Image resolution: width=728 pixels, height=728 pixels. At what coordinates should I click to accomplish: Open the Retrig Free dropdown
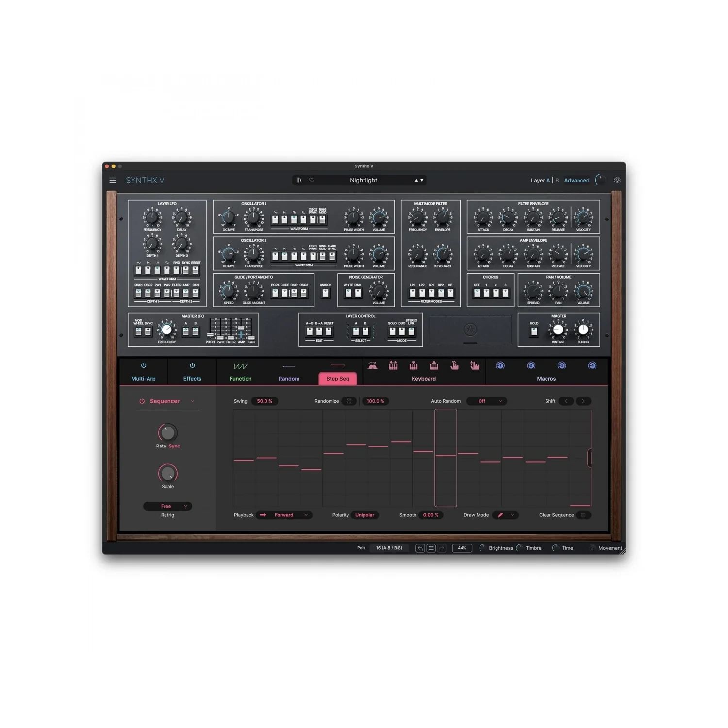pyautogui.click(x=168, y=506)
